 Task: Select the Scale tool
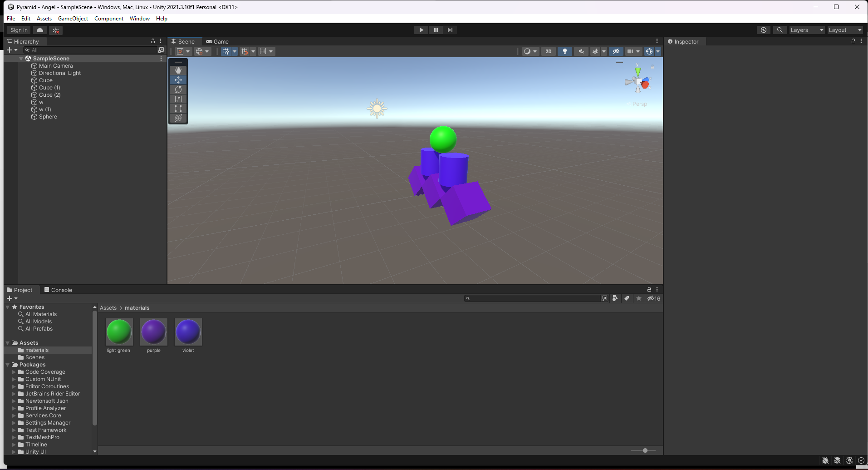click(x=178, y=99)
